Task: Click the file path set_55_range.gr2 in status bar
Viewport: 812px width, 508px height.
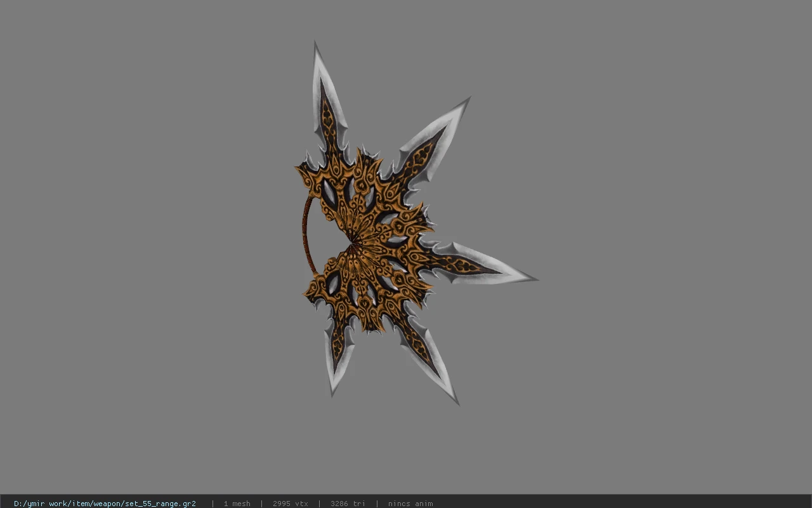Action: click(105, 504)
